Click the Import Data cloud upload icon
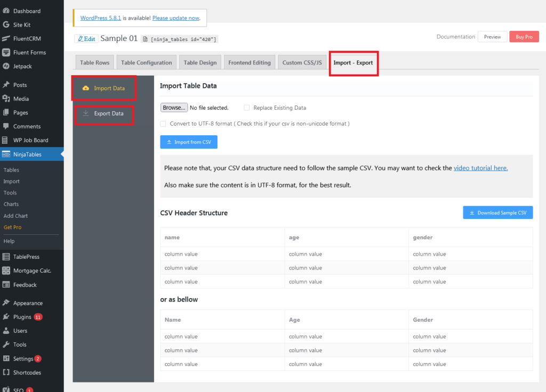546x392 pixels. point(86,88)
